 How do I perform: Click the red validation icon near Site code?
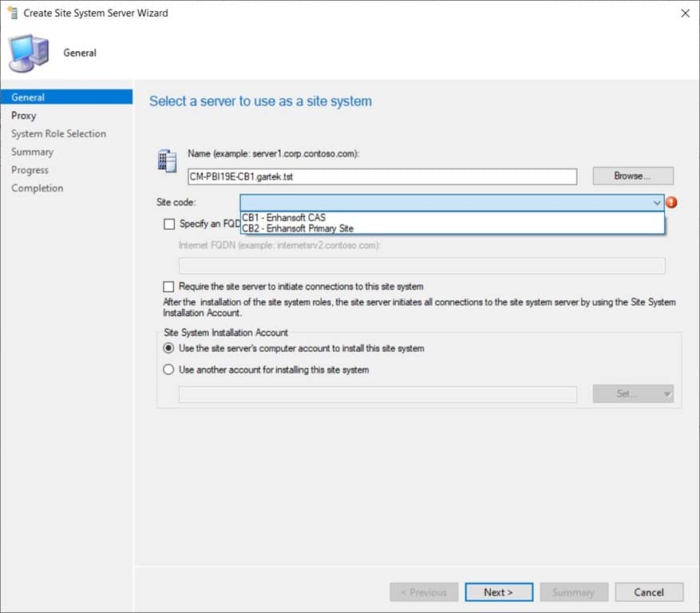[671, 203]
